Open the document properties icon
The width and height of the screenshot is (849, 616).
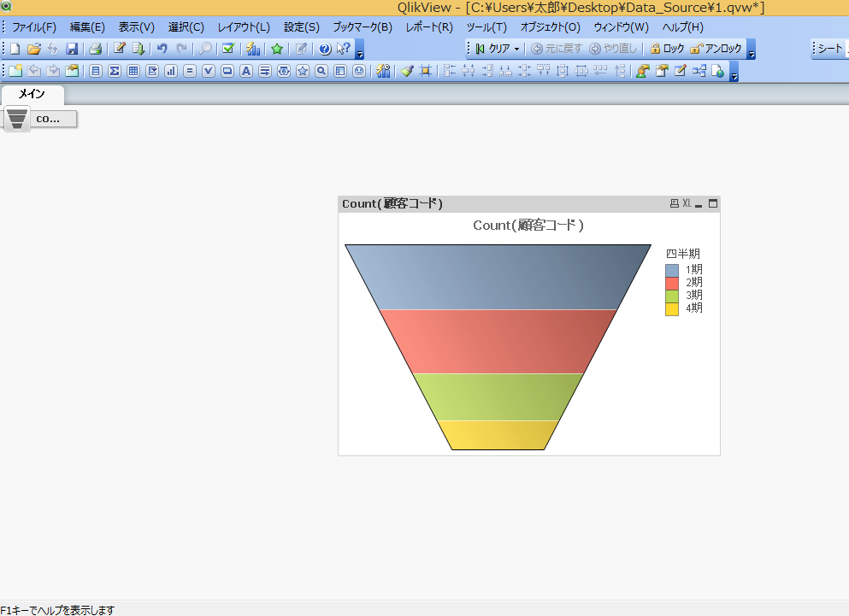point(662,71)
